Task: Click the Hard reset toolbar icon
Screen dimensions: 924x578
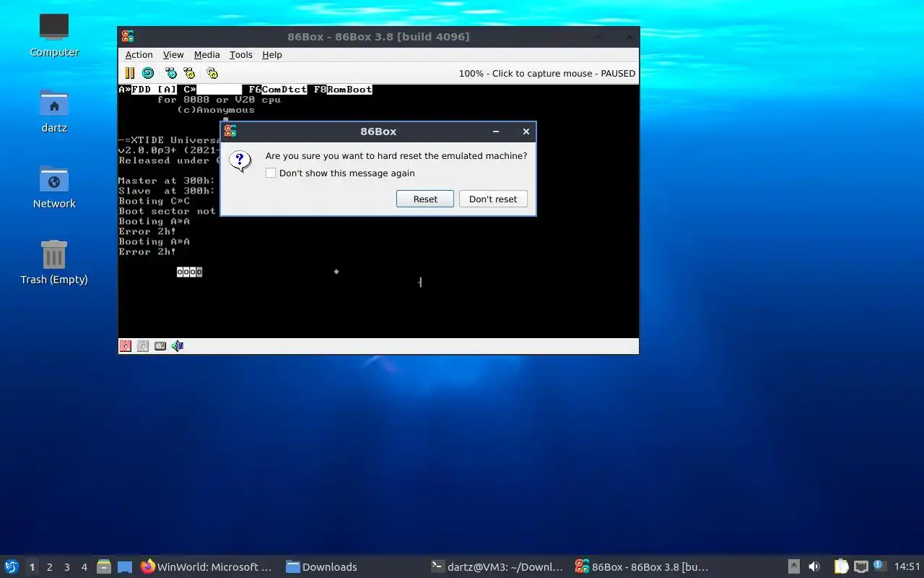Action: 148,73
